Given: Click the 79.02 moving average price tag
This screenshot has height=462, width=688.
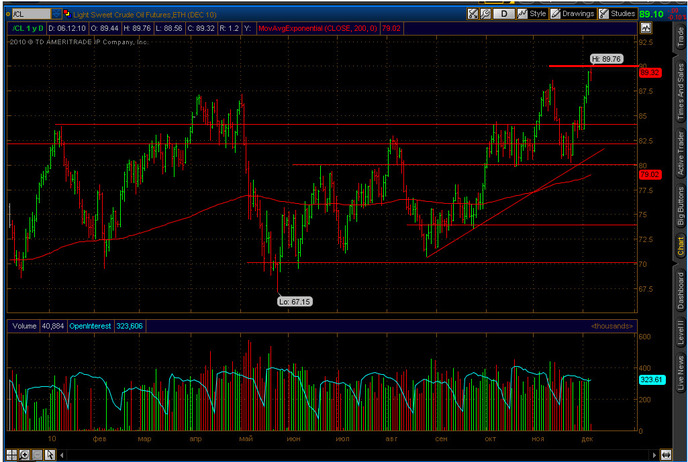Looking at the screenshot, I should tap(650, 175).
